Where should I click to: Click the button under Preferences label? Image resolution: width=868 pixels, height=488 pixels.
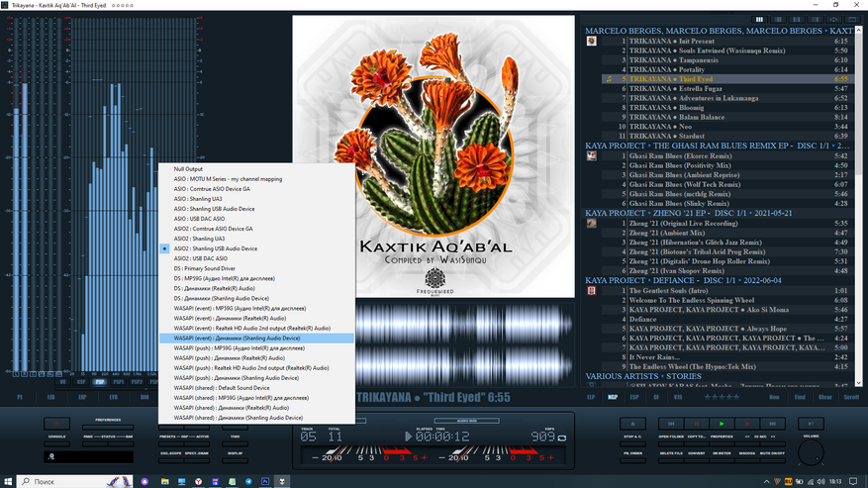pos(108,428)
